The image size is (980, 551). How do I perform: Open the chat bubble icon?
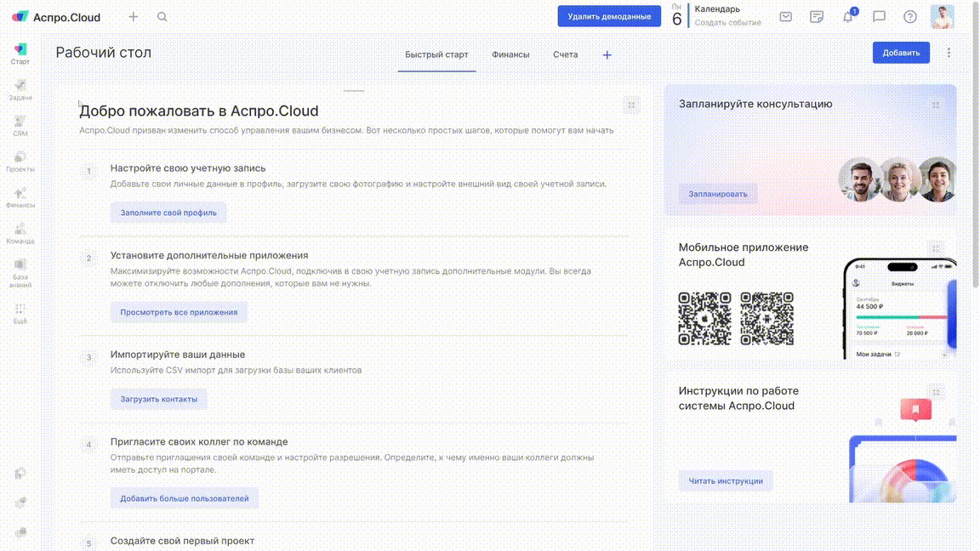[x=879, y=17]
